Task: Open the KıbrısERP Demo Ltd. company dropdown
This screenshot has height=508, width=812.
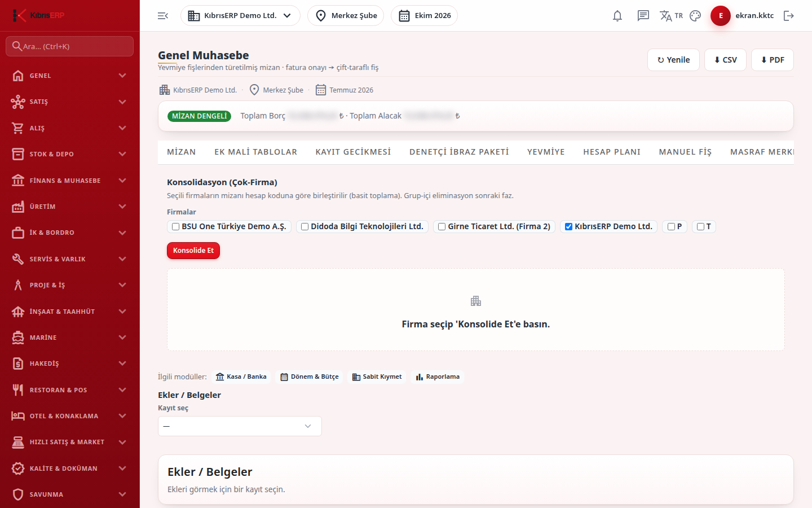Action: [x=240, y=16]
